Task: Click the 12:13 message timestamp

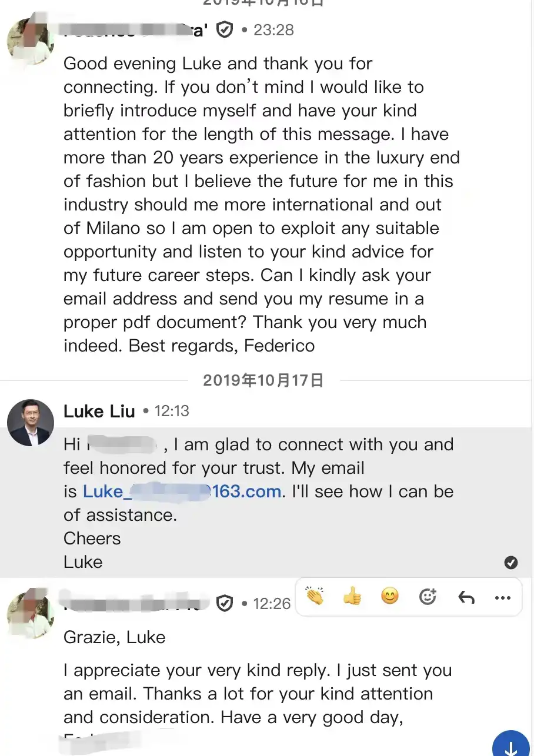Action: pyautogui.click(x=172, y=411)
